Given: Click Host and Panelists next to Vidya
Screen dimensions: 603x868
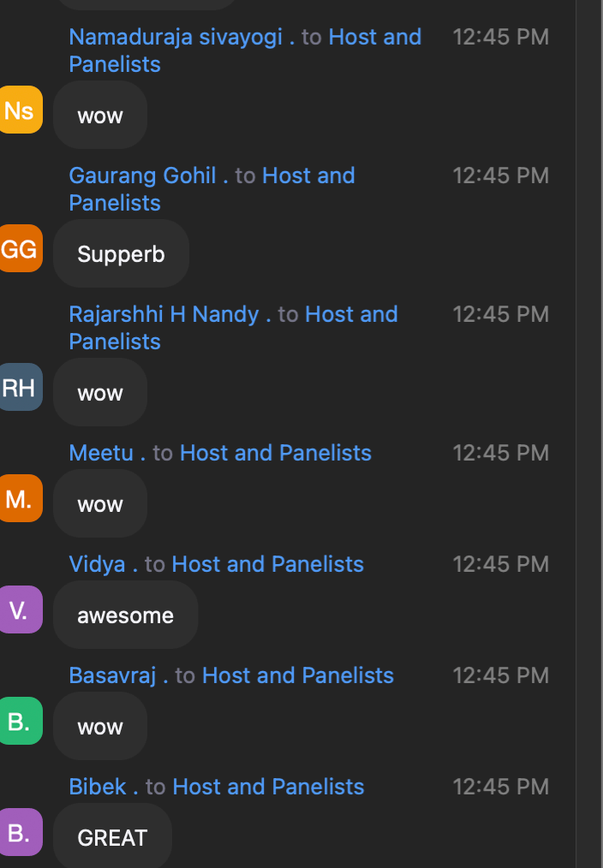Looking at the screenshot, I should [x=268, y=564].
